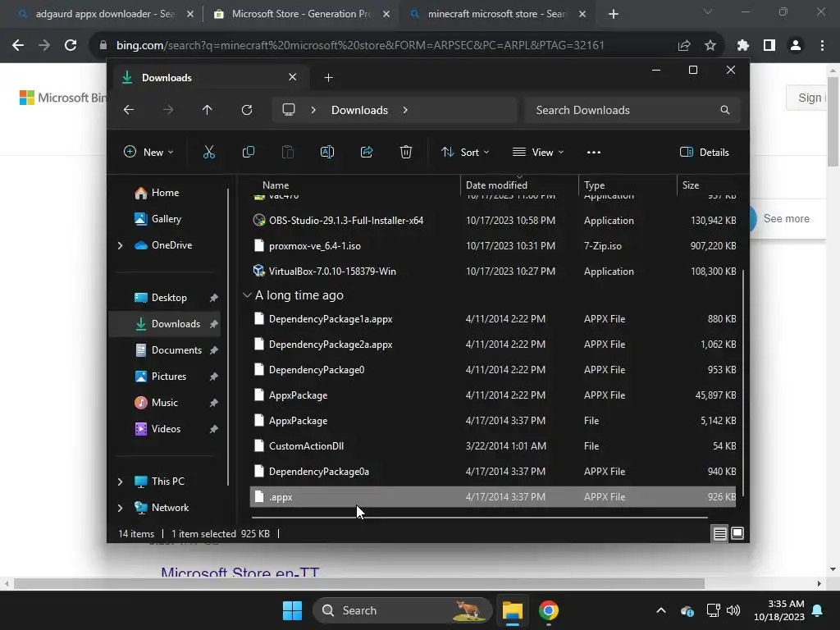Screen dimensions: 840x630
Task: Open the New item dropdown
Action: (x=148, y=152)
